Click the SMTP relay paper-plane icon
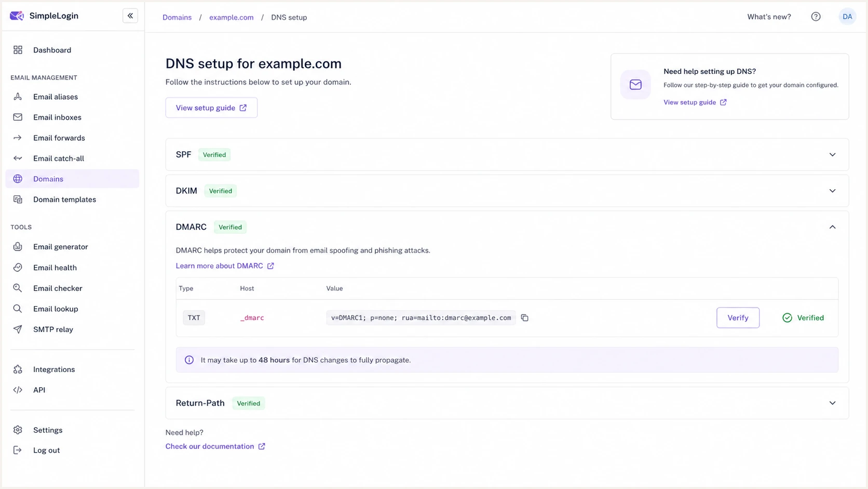868x489 pixels. point(18,329)
